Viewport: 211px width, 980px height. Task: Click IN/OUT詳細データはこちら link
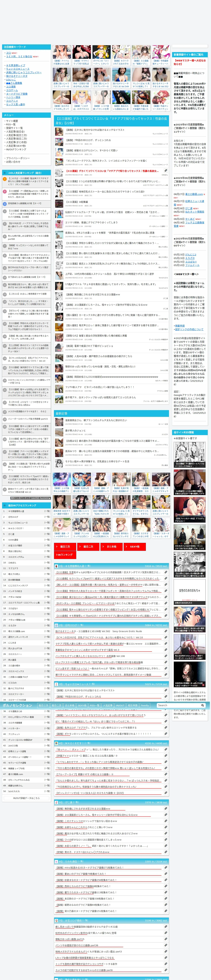coord(26,798)
